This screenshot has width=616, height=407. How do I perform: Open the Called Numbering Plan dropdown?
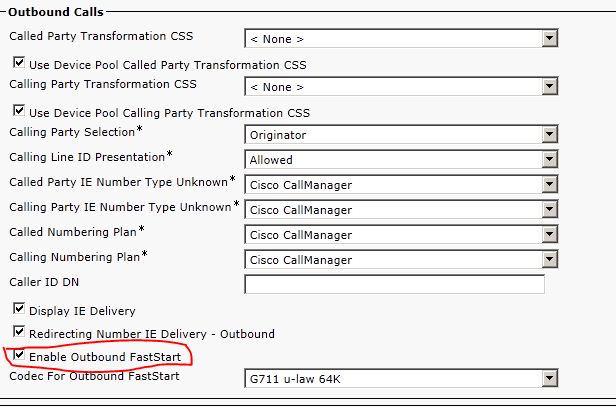(x=400, y=234)
